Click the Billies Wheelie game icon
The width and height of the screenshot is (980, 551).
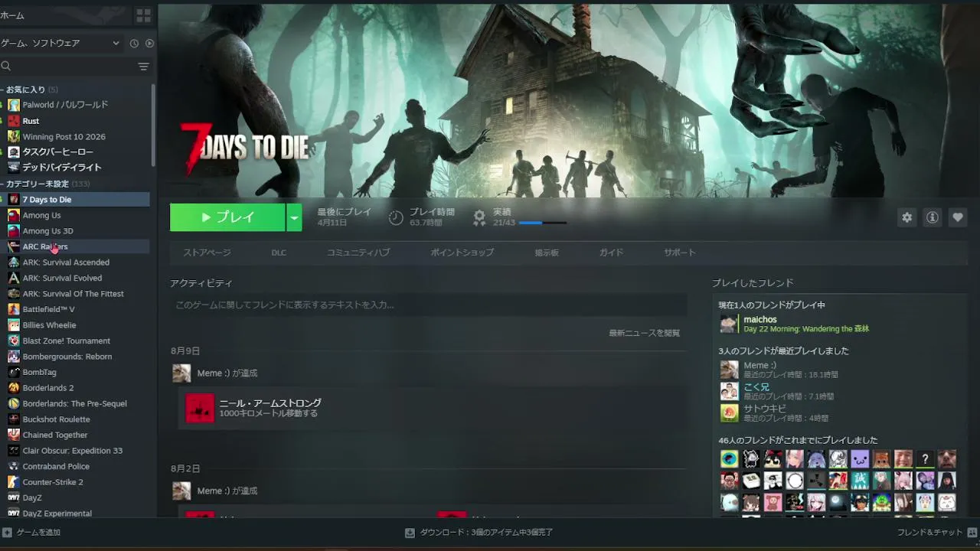(14, 325)
